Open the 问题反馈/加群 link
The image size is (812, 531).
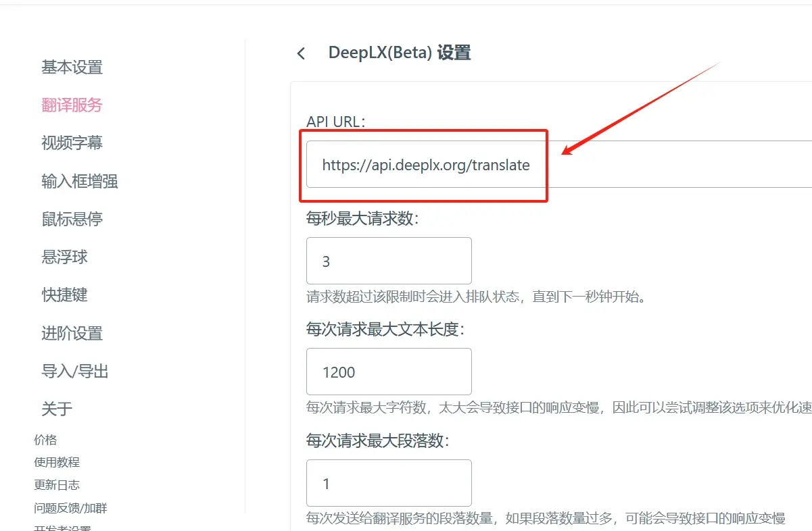coord(70,508)
